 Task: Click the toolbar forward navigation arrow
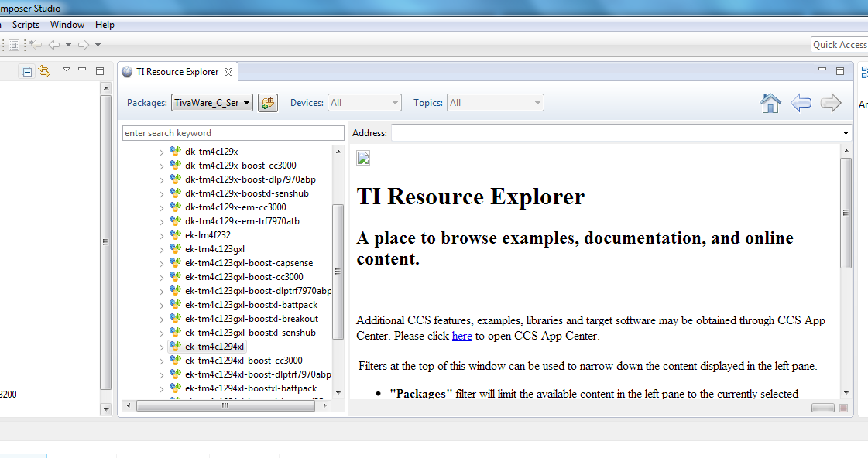click(84, 45)
